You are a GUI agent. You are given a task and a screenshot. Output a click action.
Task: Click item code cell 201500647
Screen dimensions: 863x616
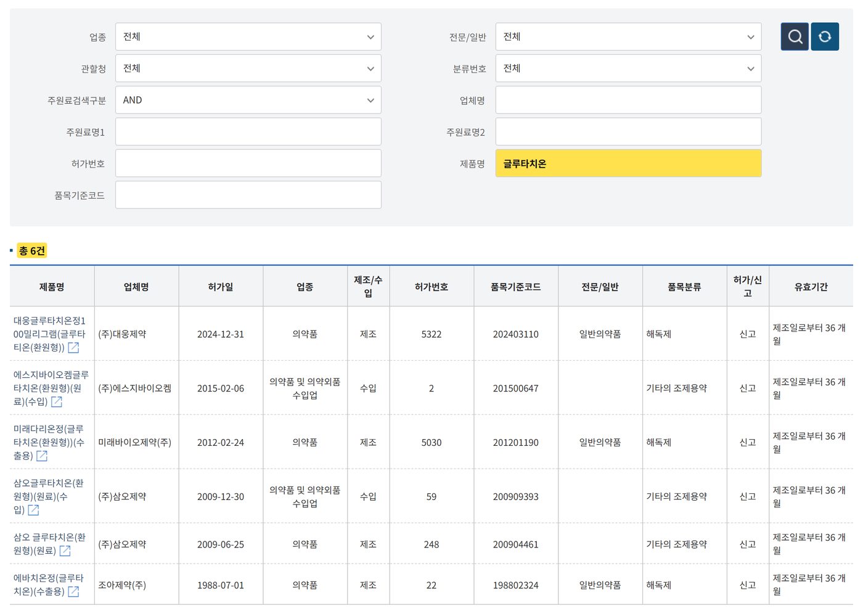pyautogui.click(x=516, y=388)
